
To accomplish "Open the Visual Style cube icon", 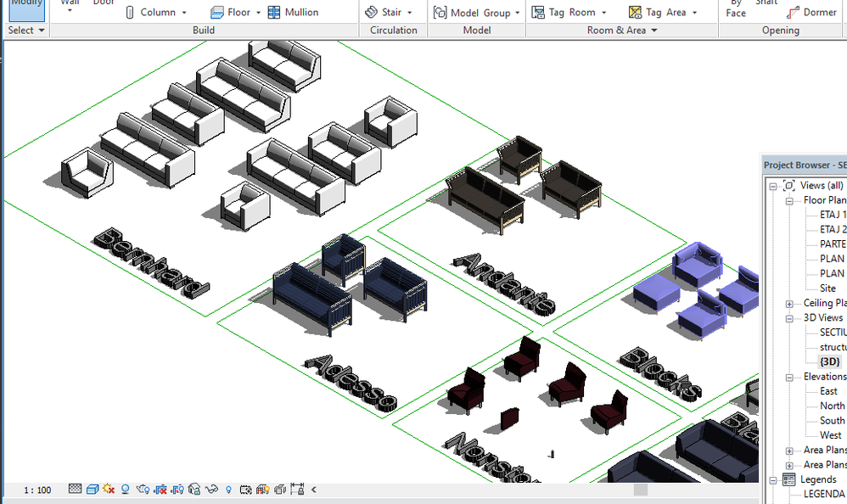I will (93, 489).
